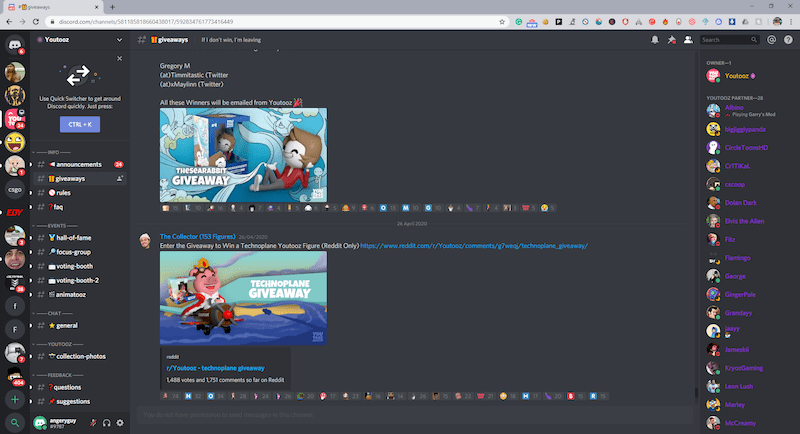
Task: Open Youtooz server dropdown menu
Action: click(x=119, y=40)
